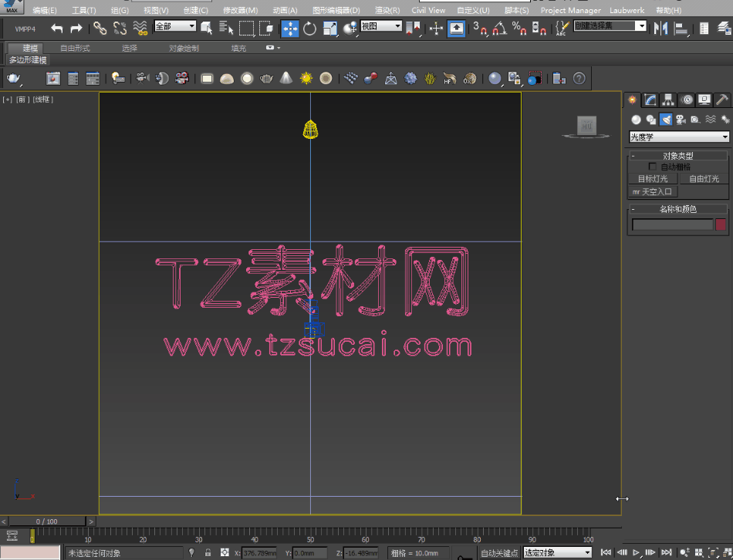This screenshot has height=560, width=733.
Task: Open the 编辑(E) menu
Action: click(x=45, y=10)
